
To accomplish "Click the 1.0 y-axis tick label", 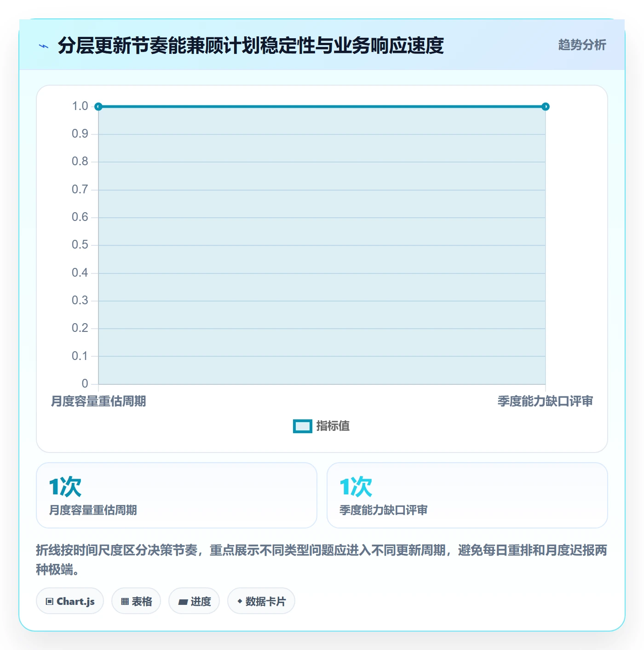I will tap(80, 106).
